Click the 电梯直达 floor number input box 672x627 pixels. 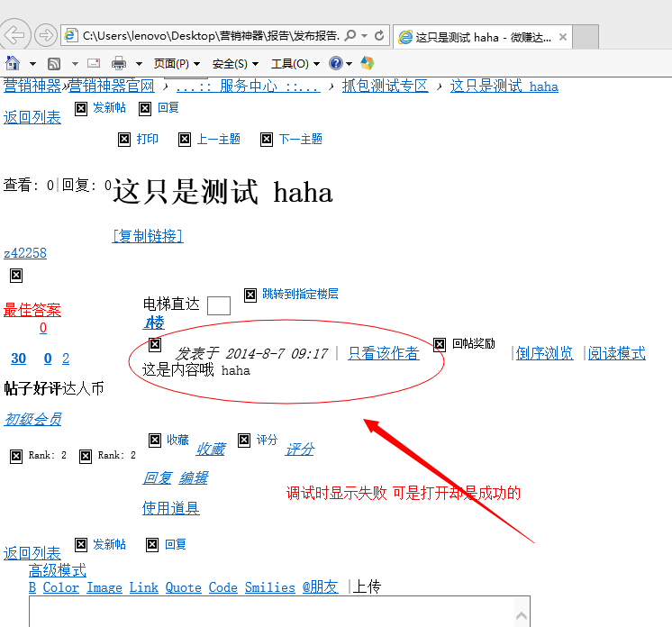click(218, 305)
